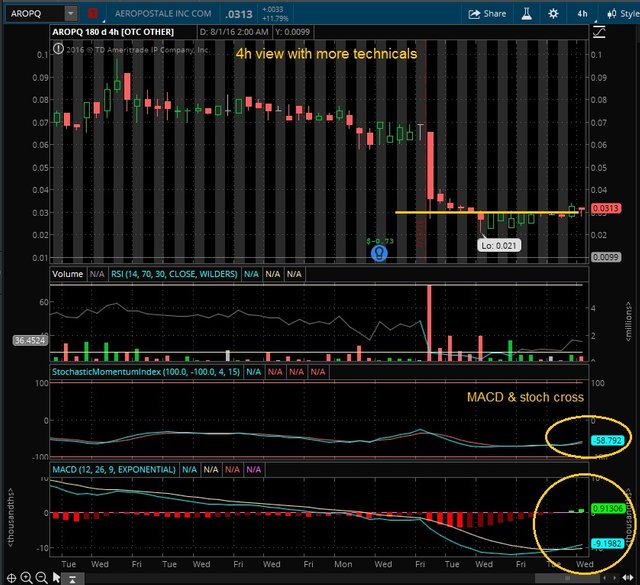Click the green 0.91306 MACD histogram value
The height and width of the screenshot is (585, 640).
click(x=607, y=508)
